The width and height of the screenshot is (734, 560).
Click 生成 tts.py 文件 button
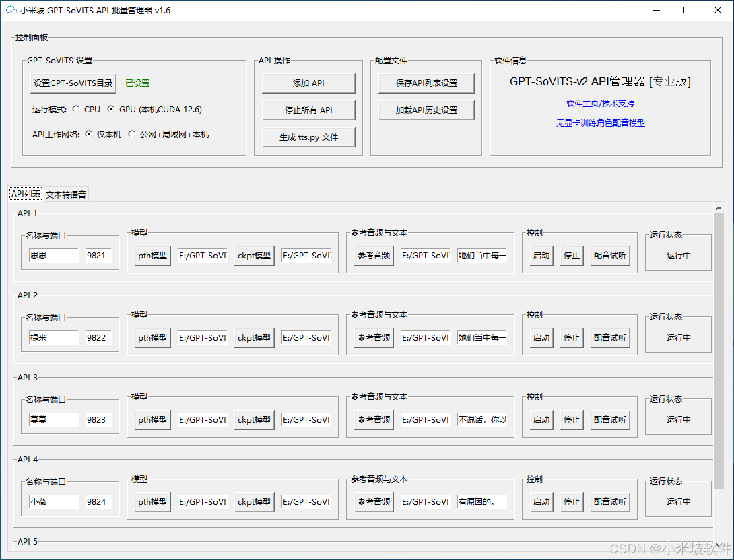click(308, 137)
